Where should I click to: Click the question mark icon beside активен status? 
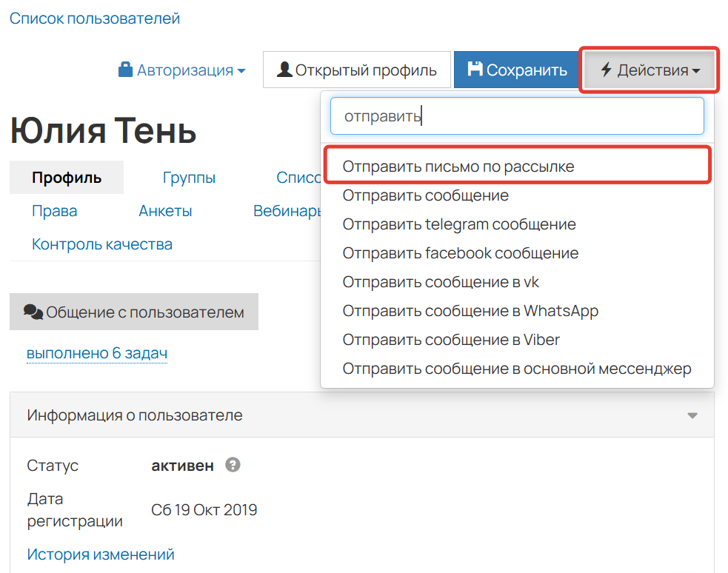(233, 466)
